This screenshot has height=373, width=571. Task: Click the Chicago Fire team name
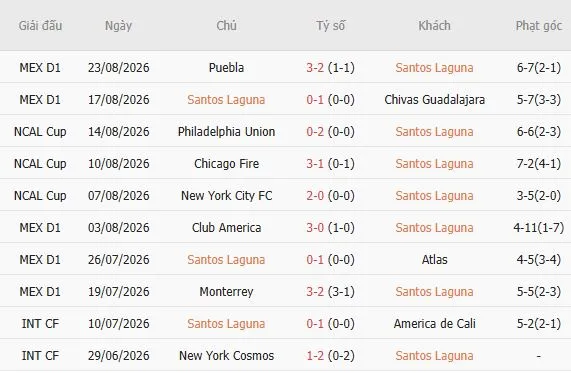click(226, 164)
